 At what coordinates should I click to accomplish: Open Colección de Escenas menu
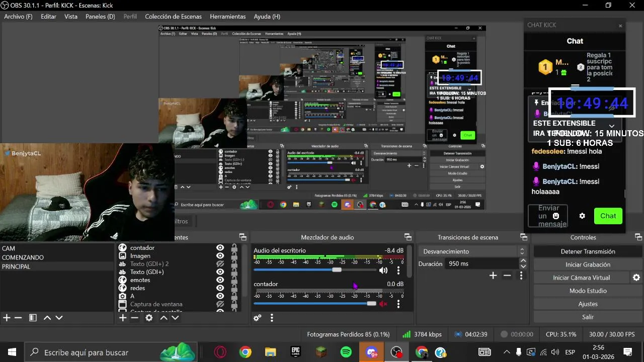point(173,17)
